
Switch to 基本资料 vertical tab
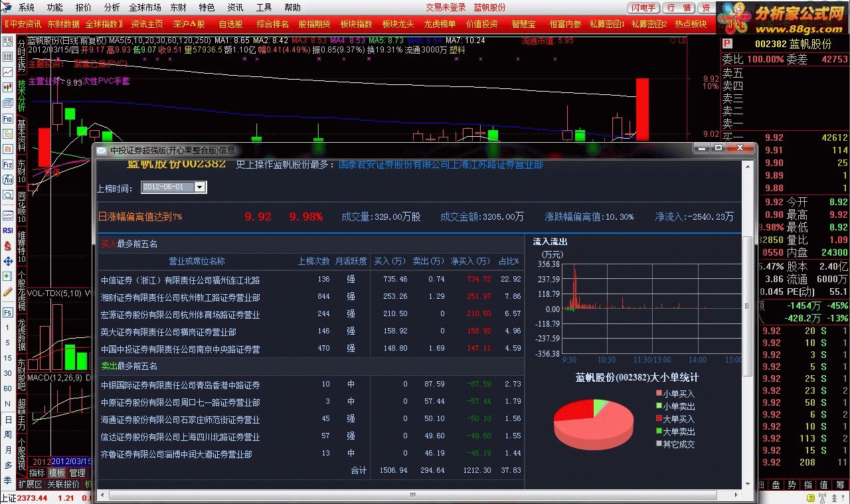[21, 135]
